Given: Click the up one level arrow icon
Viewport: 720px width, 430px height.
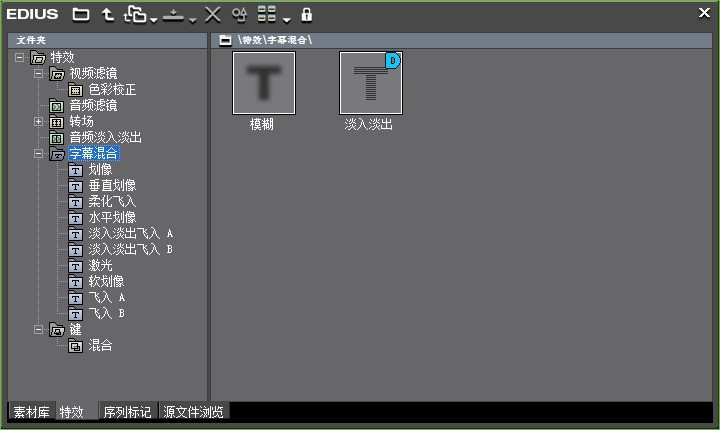Looking at the screenshot, I should click(x=106, y=14).
